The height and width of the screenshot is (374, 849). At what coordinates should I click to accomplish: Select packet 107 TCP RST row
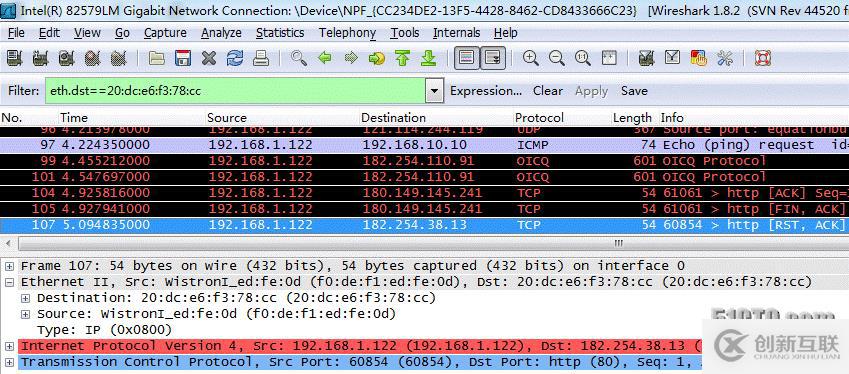tap(424, 225)
